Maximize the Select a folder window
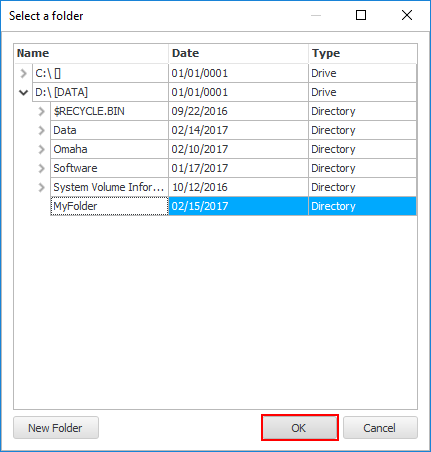Image resolution: width=431 pixels, height=452 pixels. point(361,15)
